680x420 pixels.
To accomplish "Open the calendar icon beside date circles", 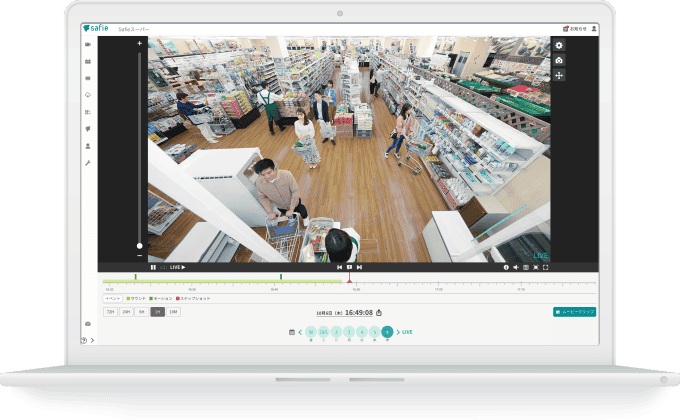I will (x=291, y=331).
